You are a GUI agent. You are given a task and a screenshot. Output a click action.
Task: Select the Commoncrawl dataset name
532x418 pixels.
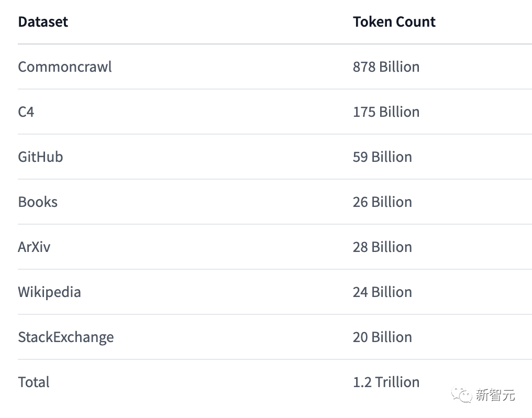click(65, 67)
